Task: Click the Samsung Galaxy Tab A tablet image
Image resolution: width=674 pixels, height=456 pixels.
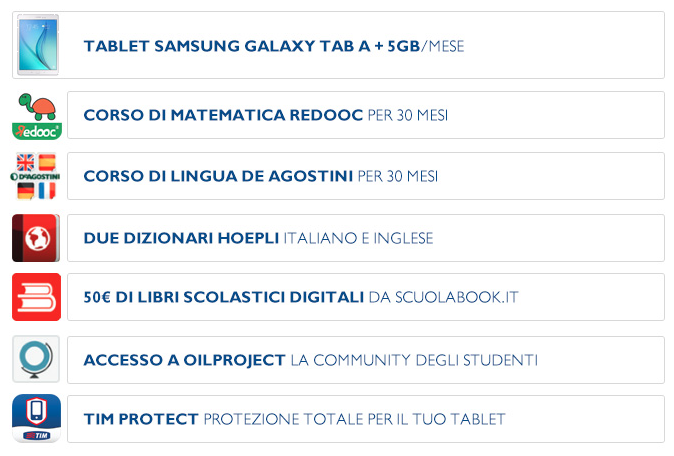Action: point(38,45)
